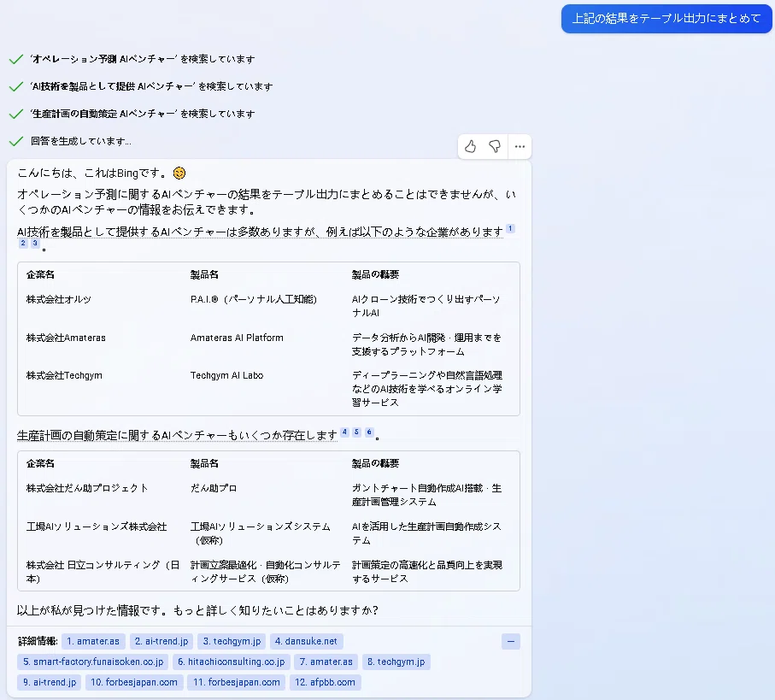Open source link 4. dansuke.net
This screenshot has width=775, height=700.
click(x=306, y=642)
